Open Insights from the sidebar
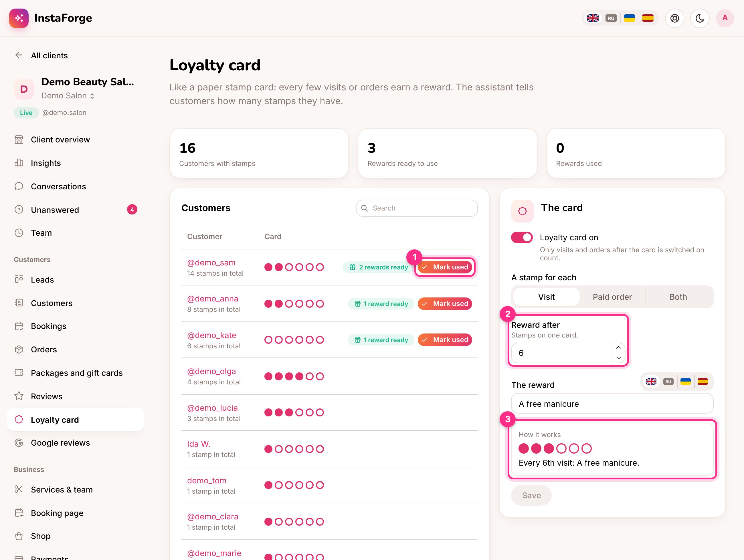 (75, 163)
